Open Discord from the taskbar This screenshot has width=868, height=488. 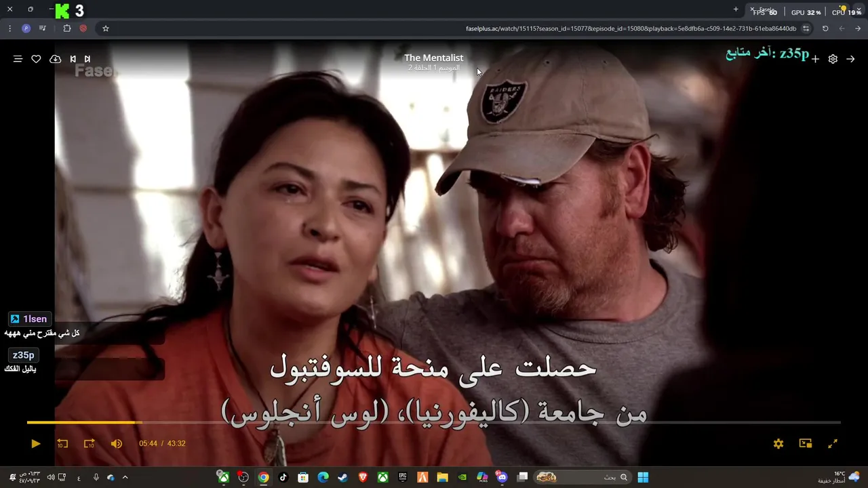(501, 477)
